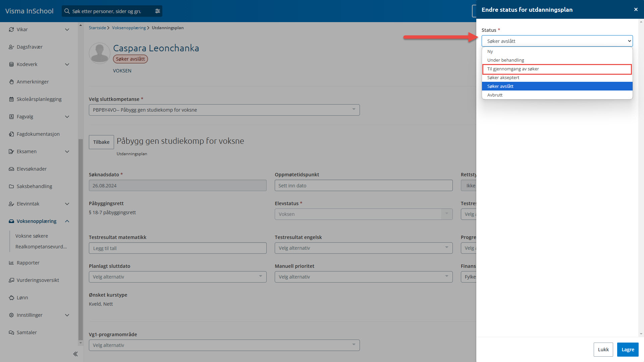The width and height of the screenshot is (644, 362).
Task: Expand the Kodeverk menu chevron
Action: click(67, 64)
